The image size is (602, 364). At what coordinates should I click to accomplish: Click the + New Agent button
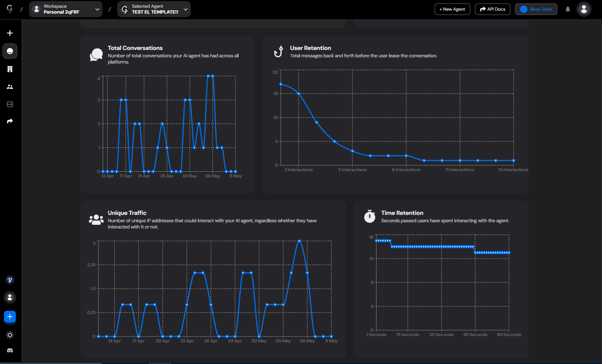point(452,9)
